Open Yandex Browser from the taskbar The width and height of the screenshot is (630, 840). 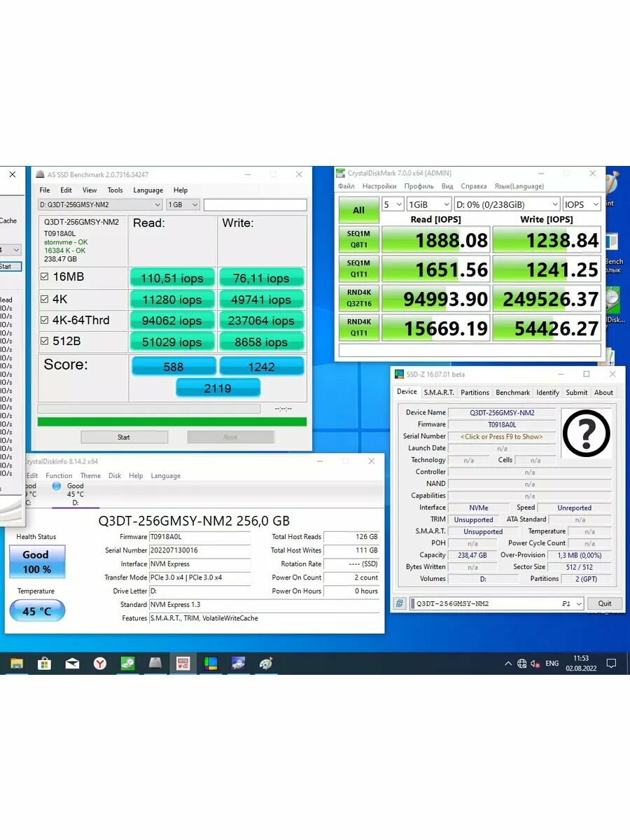pos(100,663)
